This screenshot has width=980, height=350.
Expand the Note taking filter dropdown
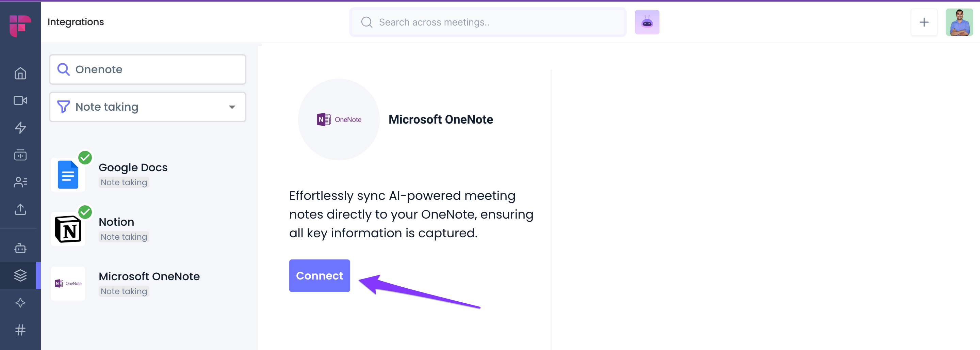148,107
